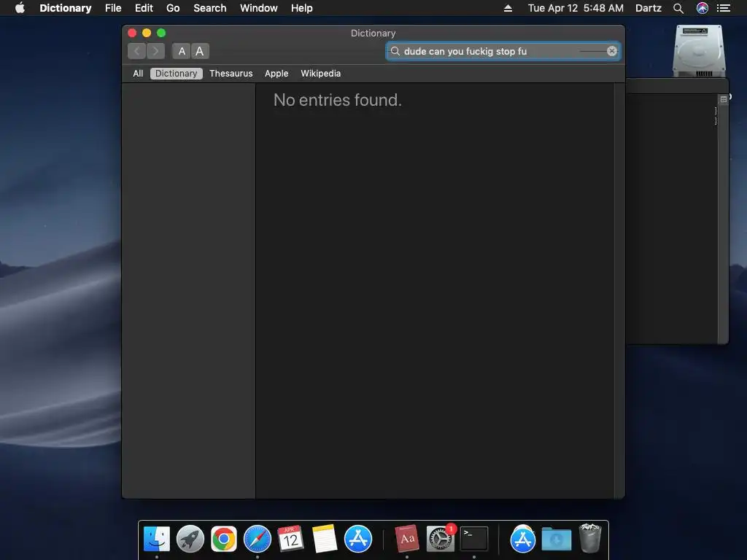The height and width of the screenshot is (560, 747).
Task: Activate Siri from the menu bar
Action: coord(703,8)
